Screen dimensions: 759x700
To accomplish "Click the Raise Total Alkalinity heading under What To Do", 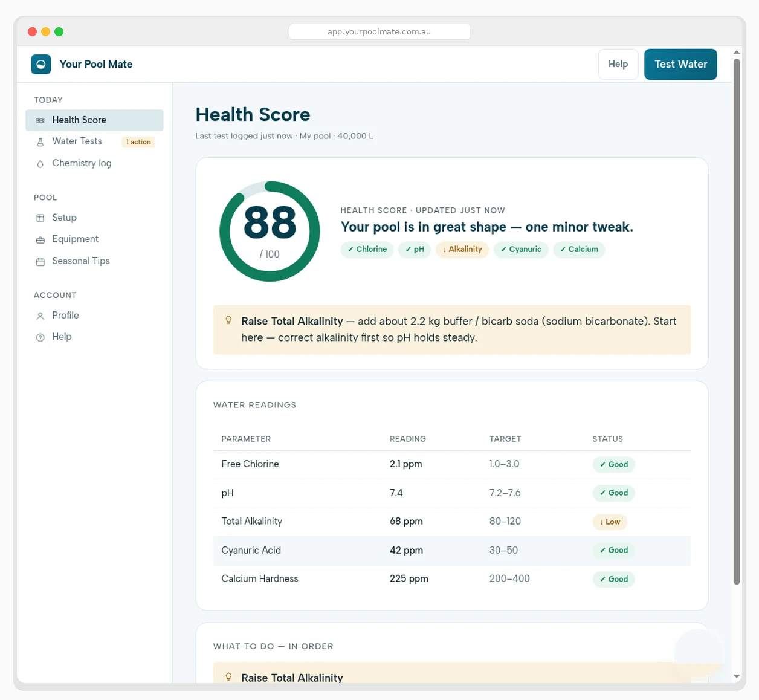I will click(292, 678).
